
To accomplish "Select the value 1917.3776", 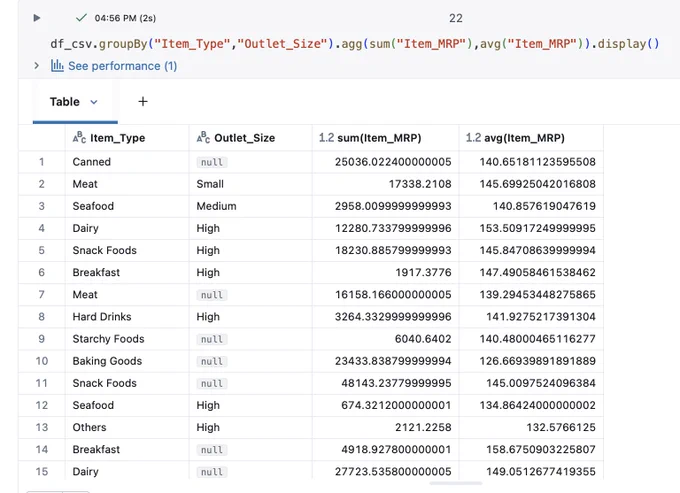I will click(423, 272).
